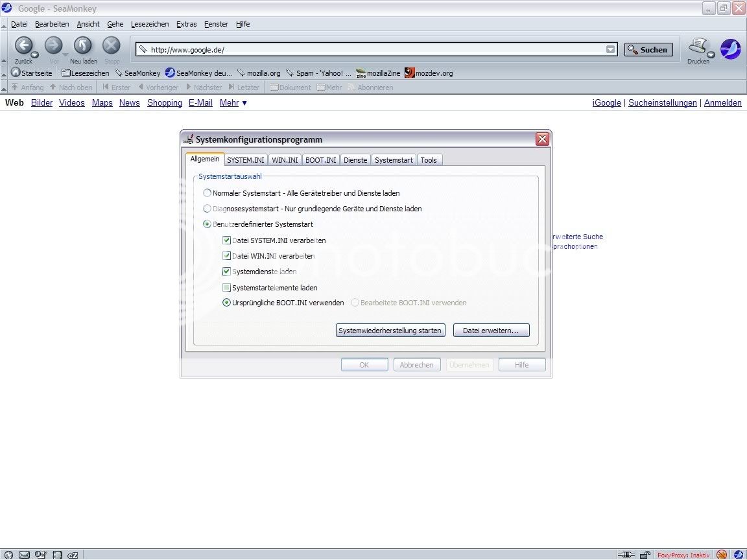Image resolution: width=747 pixels, height=560 pixels.
Task: Enable Systemstartelemente laden checkbox
Action: (x=226, y=287)
